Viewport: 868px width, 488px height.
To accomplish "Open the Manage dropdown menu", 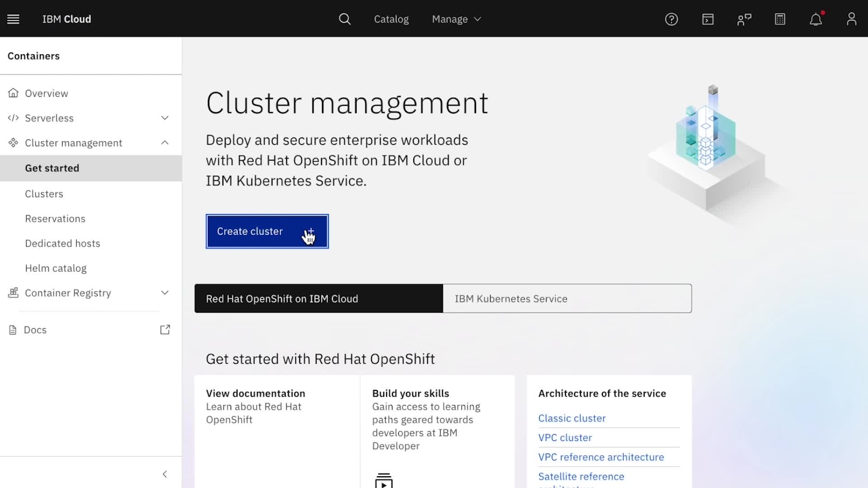I will tap(456, 19).
